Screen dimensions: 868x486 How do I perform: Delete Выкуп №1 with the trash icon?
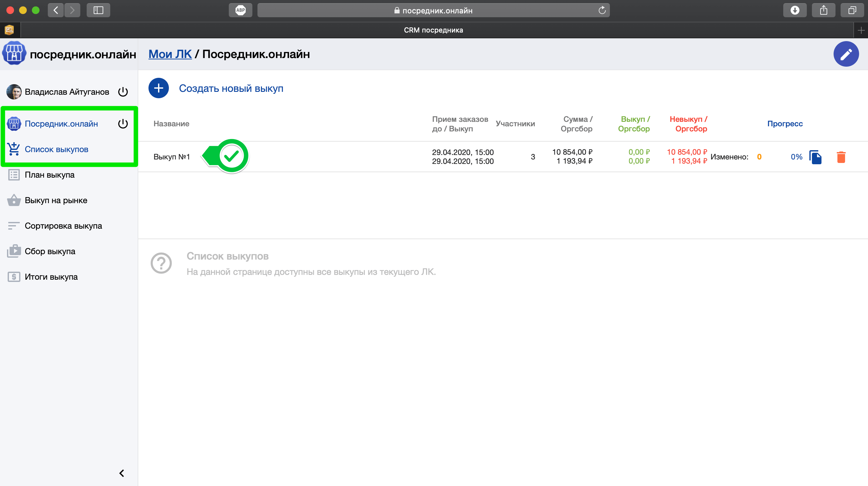click(x=841, y=157)
